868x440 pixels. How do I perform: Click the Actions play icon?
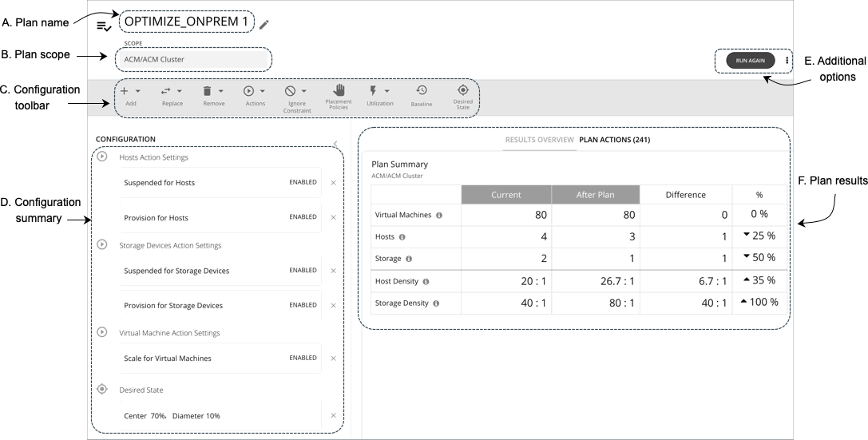coord(248,91)
